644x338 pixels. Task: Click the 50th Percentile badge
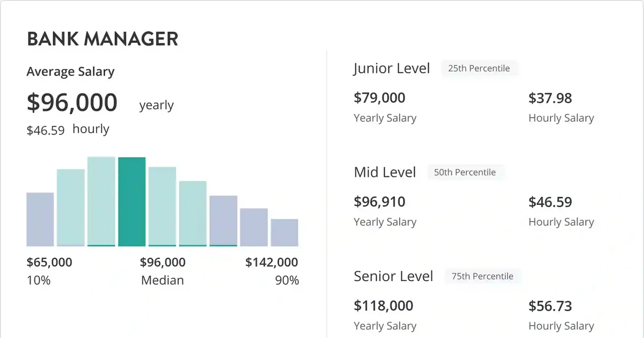465,173
